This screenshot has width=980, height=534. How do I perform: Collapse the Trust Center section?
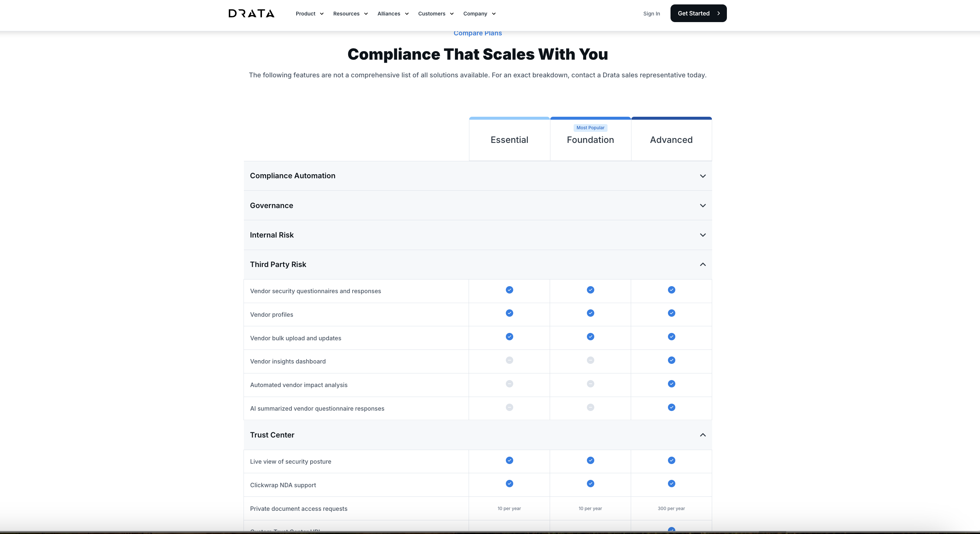tap(702, 435)
